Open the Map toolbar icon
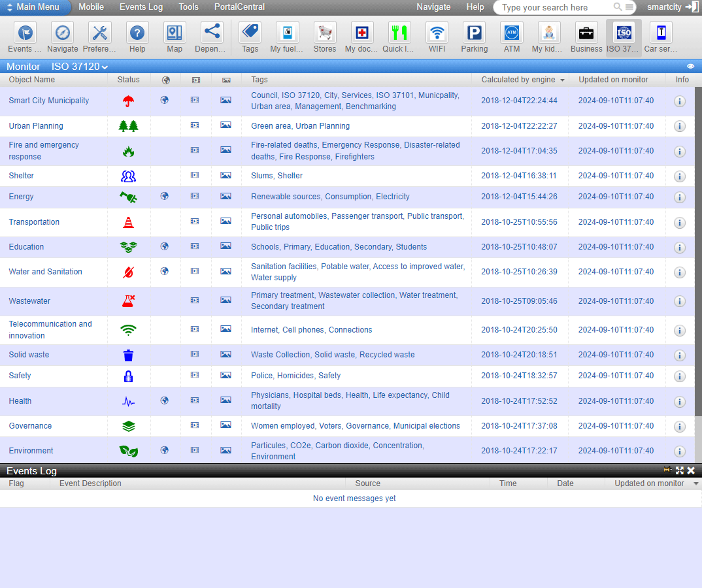Viewport: 702px width, 588px height. click(175, 33)
